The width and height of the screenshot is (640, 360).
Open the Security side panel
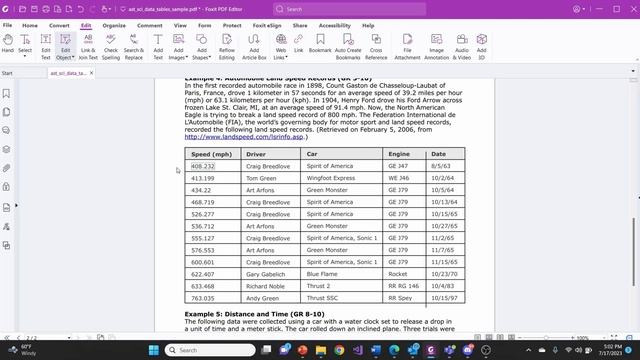(7, 187)
